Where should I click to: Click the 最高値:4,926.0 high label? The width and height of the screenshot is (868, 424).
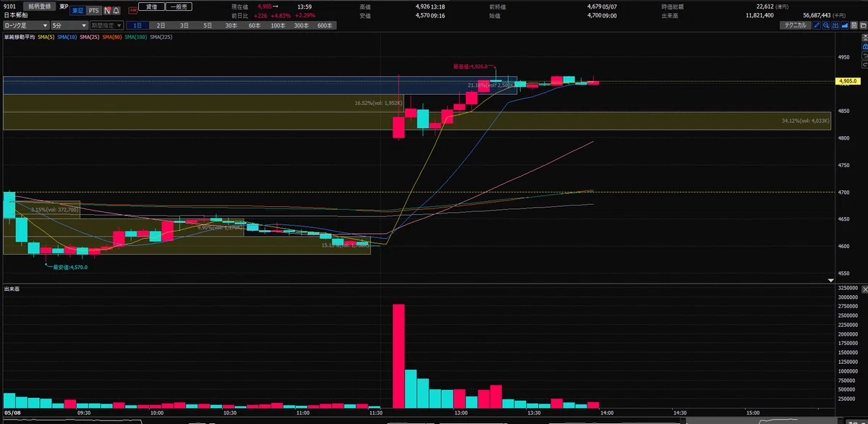pos(472,66)
